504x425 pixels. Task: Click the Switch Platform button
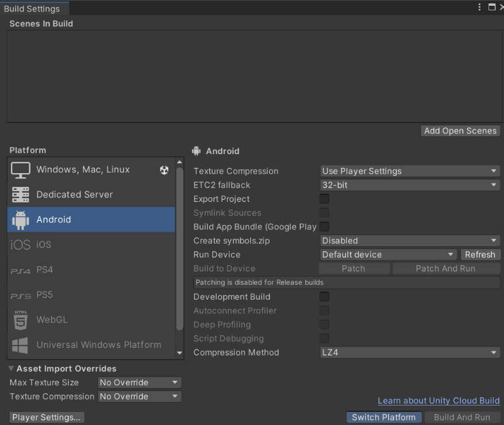[x=383, y=418]
